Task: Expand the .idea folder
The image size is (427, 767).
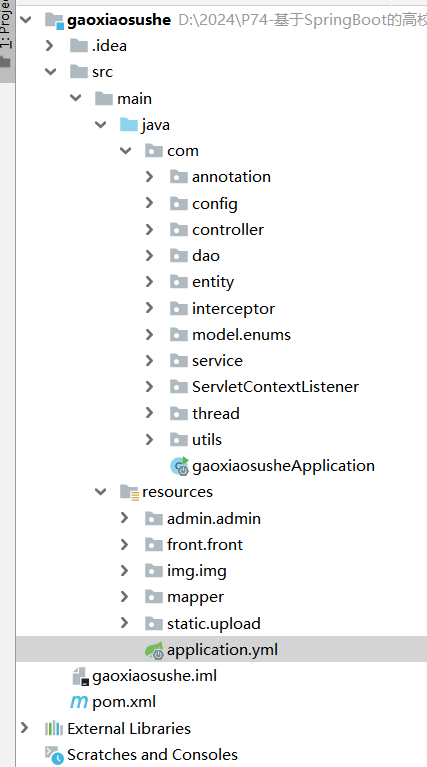Action: 49,45
